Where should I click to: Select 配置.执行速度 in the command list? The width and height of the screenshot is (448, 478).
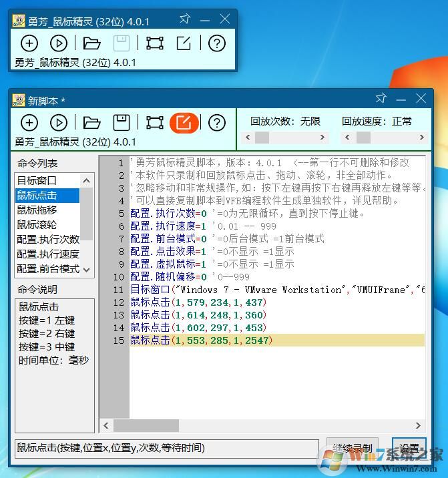click(x=47, y=254)
